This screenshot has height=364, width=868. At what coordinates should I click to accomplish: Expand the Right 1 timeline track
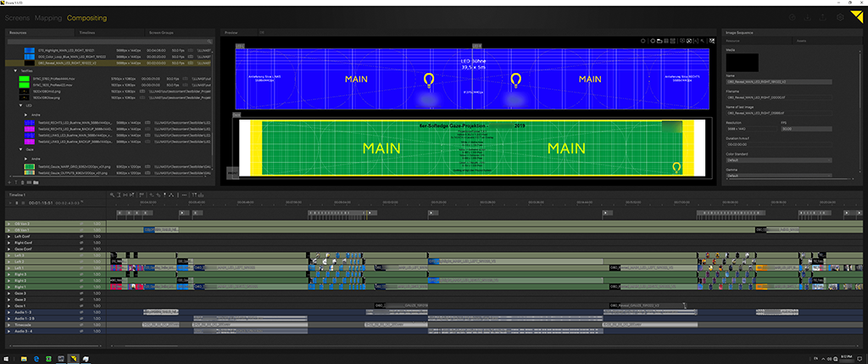[7, 288]
